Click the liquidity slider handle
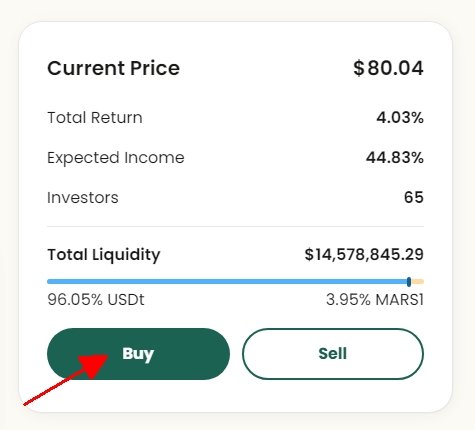This screenshot has width=475, height=430. pos(409,282)
